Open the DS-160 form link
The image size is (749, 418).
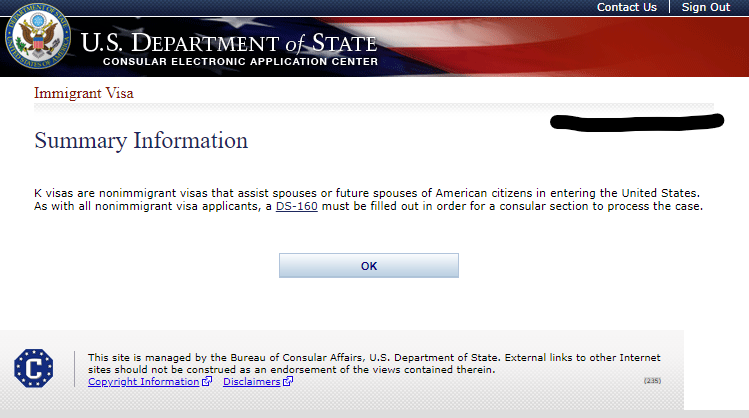[x=297, y=206]
